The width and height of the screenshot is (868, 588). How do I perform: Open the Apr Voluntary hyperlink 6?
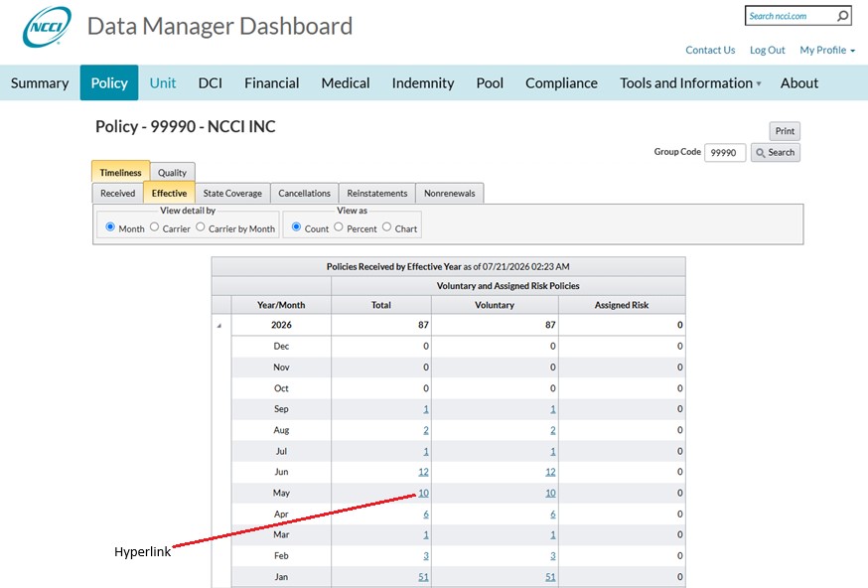coord(553,514)
